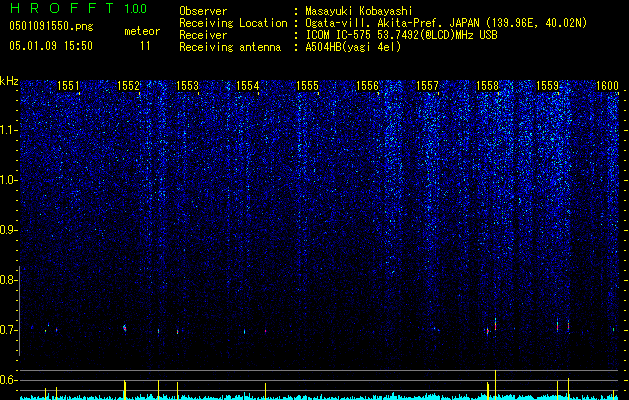Click the Receiver label
Viewport: 629px width, 400px height.
coord(203,35)
